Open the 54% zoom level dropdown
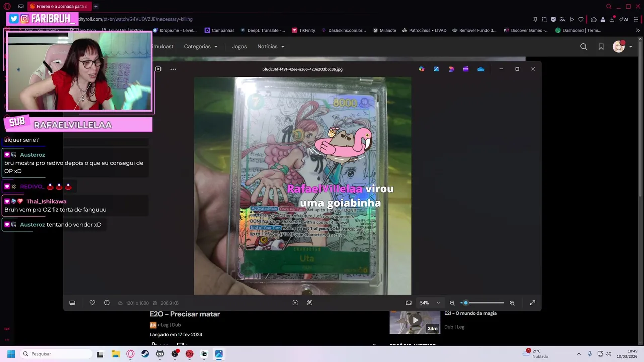The height and width of the screenshot is (362, 644). point(430,303)
